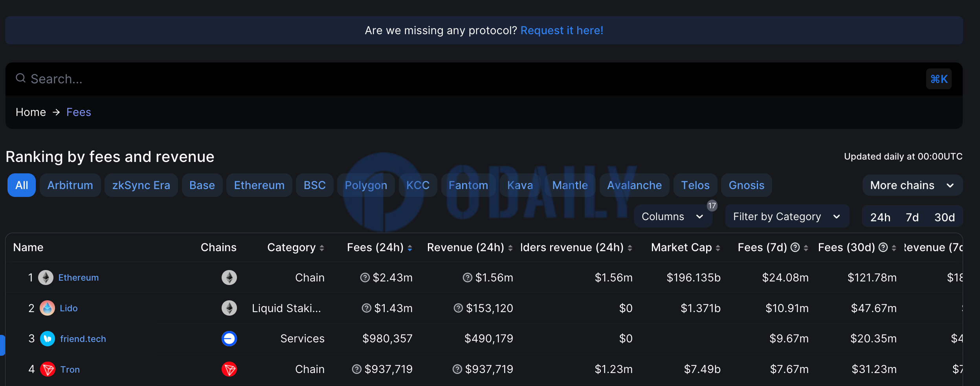Click help icon next to Tron $937,719 revenue
Image resolution: width=980 pixels, height=386 pixels.
[x=457, y=369]
